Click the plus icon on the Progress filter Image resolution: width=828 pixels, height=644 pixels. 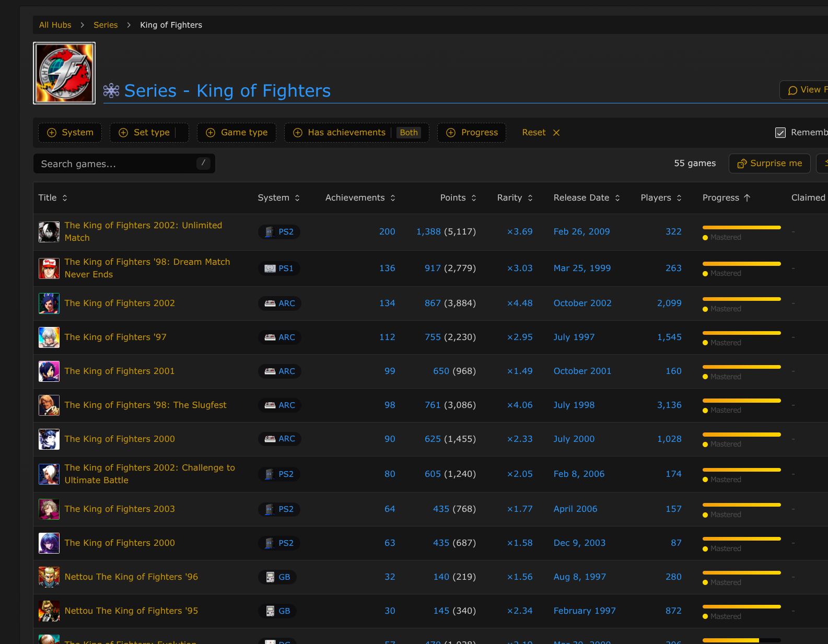(x=451, y=133)
